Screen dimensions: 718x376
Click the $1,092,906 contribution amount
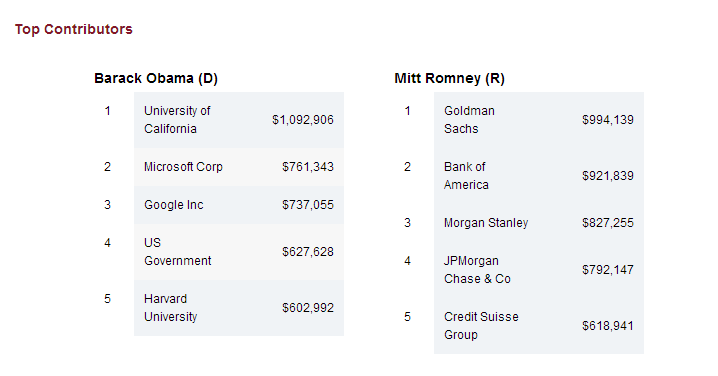(x=303, y=120)
